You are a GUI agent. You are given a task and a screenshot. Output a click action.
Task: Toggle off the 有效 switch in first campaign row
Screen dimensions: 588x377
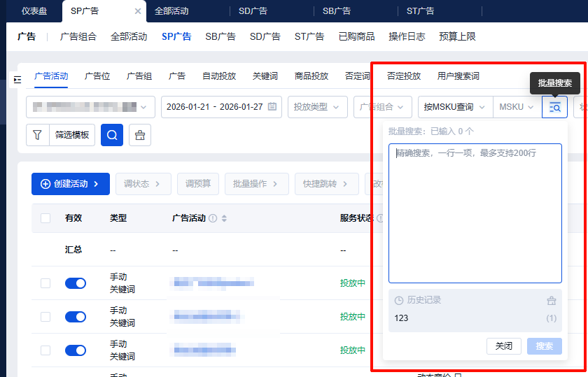(x=76, y=283)
